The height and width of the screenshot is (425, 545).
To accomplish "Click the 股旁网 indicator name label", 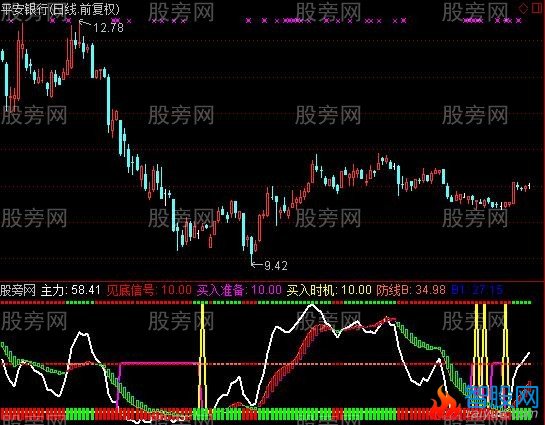I will pyautogui.click(x=18, y=290).
